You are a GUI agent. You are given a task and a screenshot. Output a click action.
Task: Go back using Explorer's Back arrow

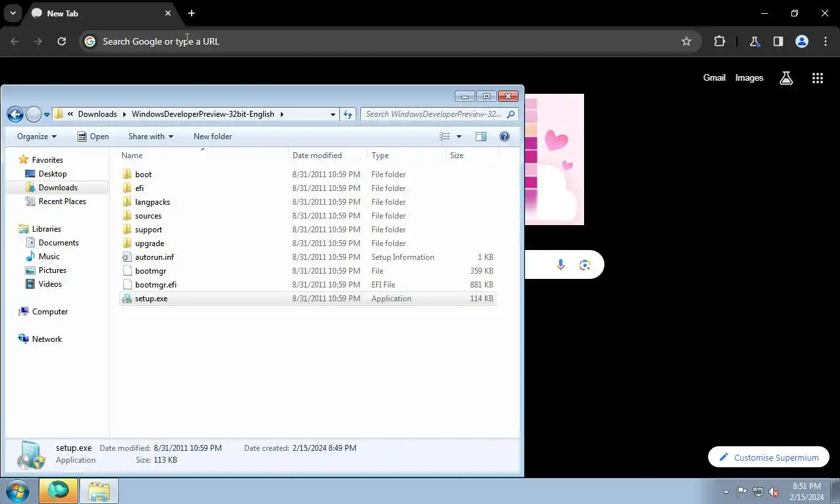(x=15, y=114)
